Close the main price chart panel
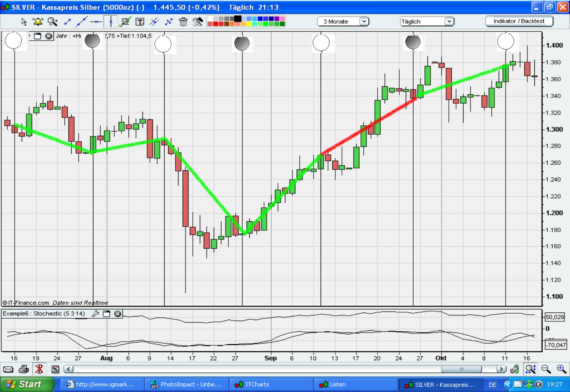Screen dimensions: 570x392 coord(48,36)
